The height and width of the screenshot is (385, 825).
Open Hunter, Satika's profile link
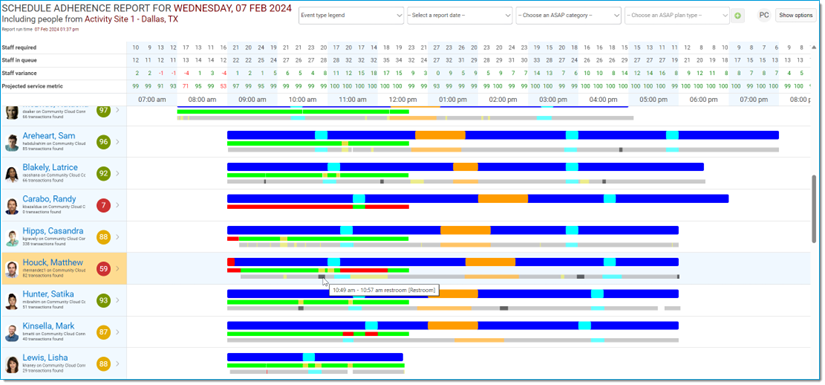48,293
